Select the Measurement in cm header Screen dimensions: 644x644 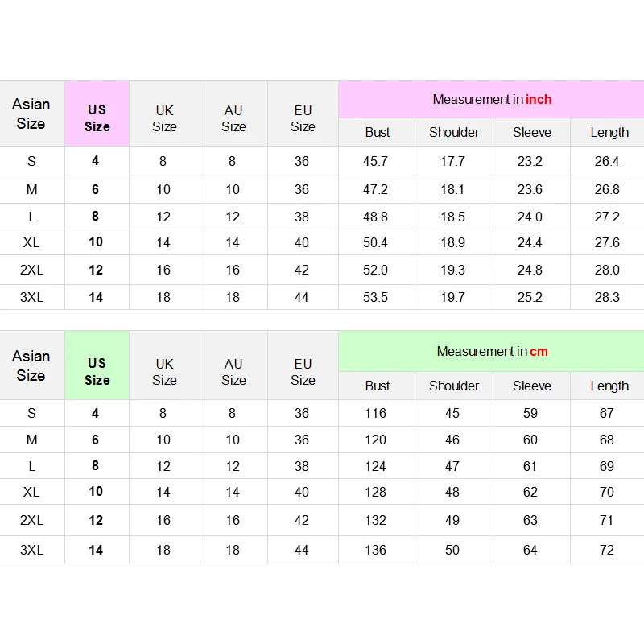point(492,352)
